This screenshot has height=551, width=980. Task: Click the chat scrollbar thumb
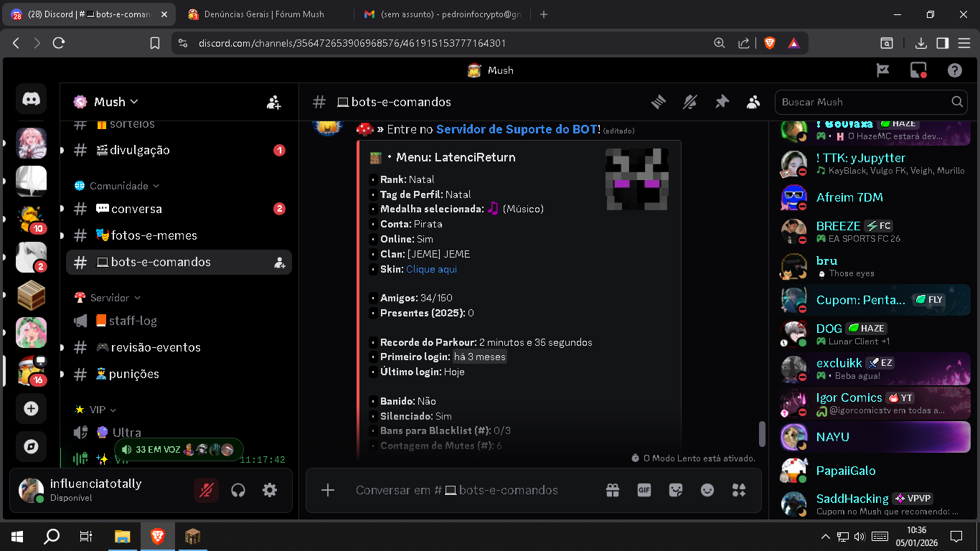(x=762, y=435)
